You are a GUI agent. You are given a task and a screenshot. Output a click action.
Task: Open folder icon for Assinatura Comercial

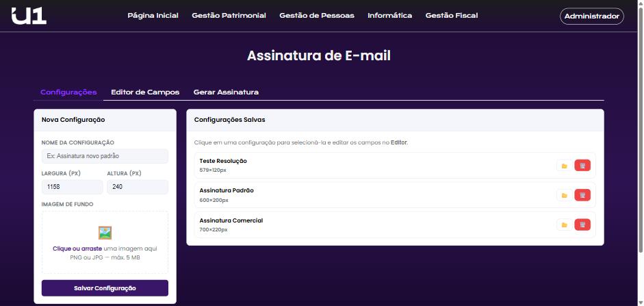click(x=565, y=225)
